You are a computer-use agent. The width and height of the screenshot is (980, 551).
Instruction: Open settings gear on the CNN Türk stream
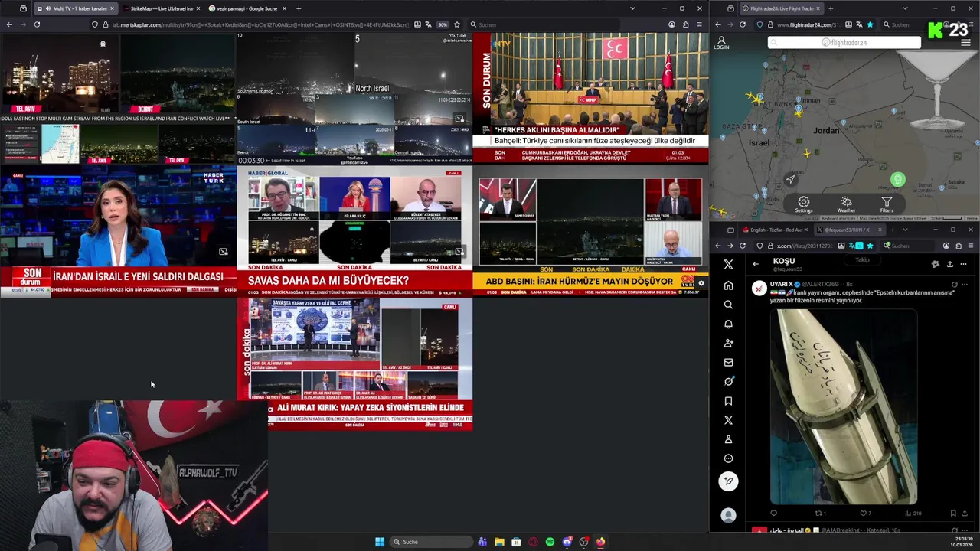coord(701,283)
